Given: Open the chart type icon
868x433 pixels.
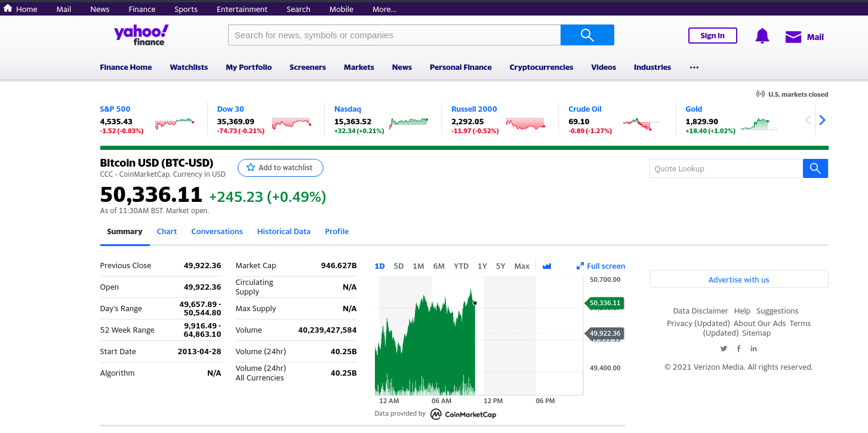Looking at the screenshot, I should pyautogui.click(x=547, y=266).
